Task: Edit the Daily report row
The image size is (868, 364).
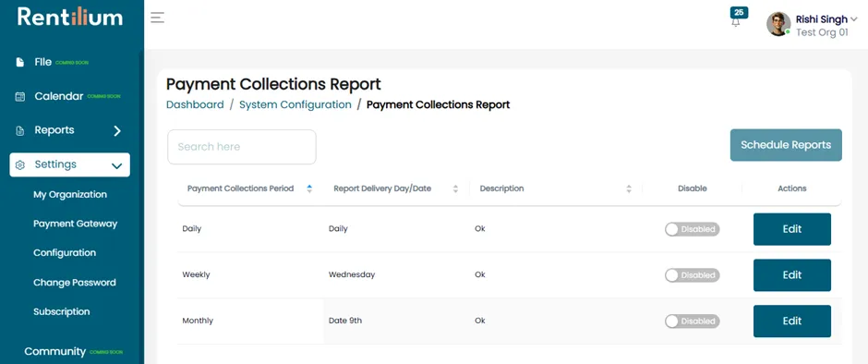Action: tap(791, 229)
